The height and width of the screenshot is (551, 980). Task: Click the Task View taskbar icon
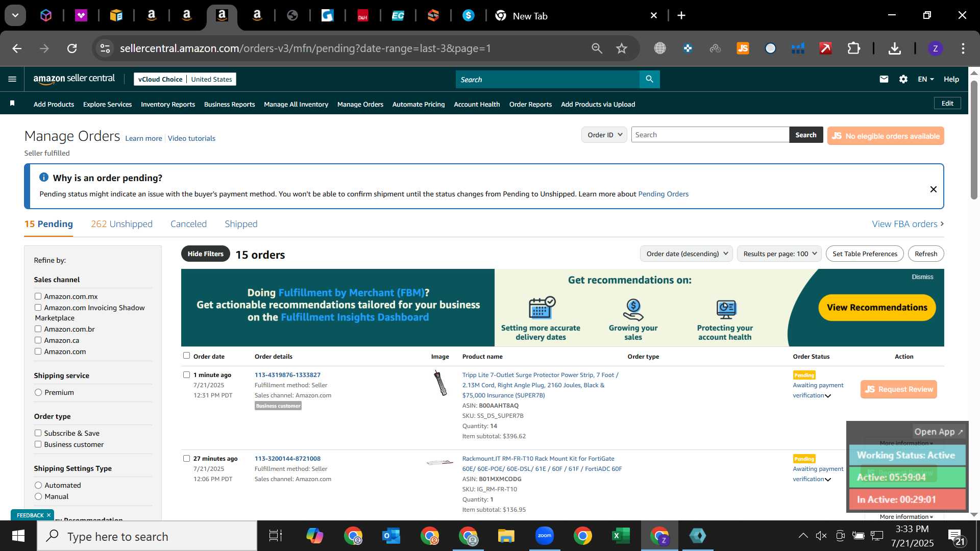tap(276, 536)
